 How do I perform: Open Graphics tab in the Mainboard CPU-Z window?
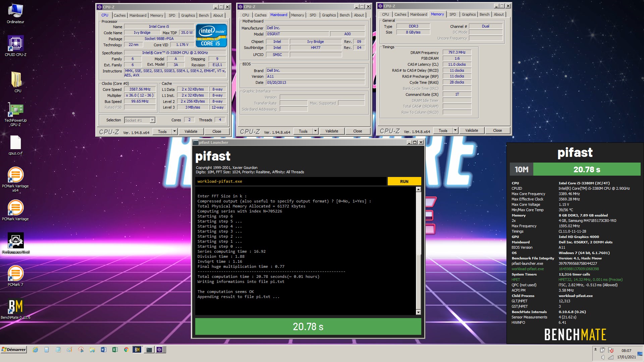(x=329, y=15)
